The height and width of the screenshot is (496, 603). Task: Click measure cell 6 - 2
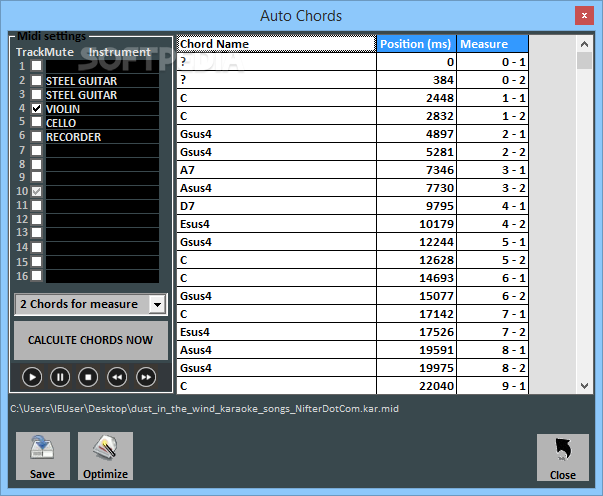(x=493, y=296)
